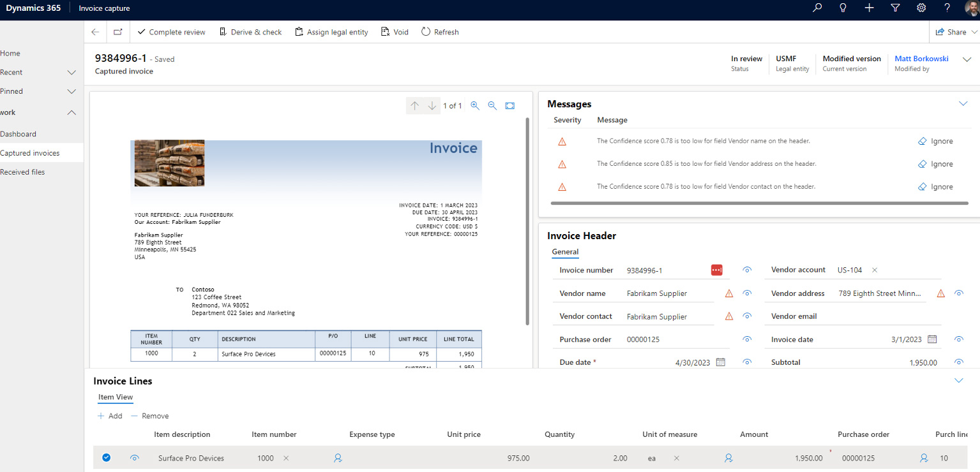
Task: Open the lightbulb insights icon
Action: [843, 8]
